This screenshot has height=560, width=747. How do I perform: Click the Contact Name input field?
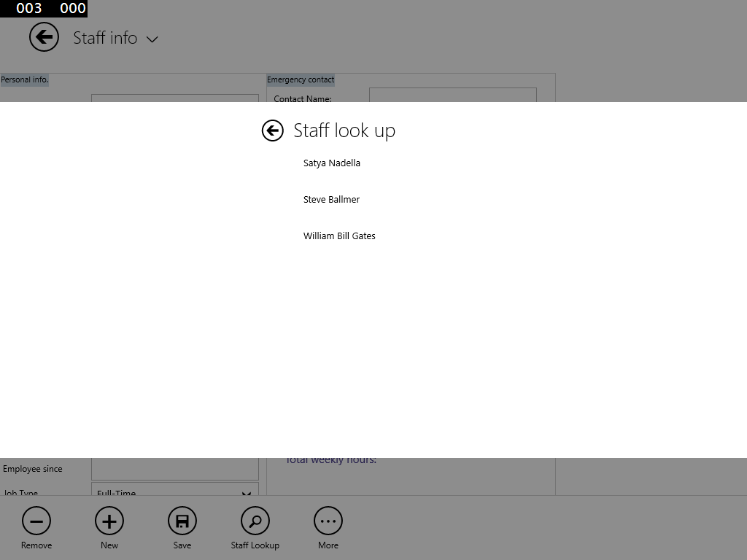(x=452, y=95)
